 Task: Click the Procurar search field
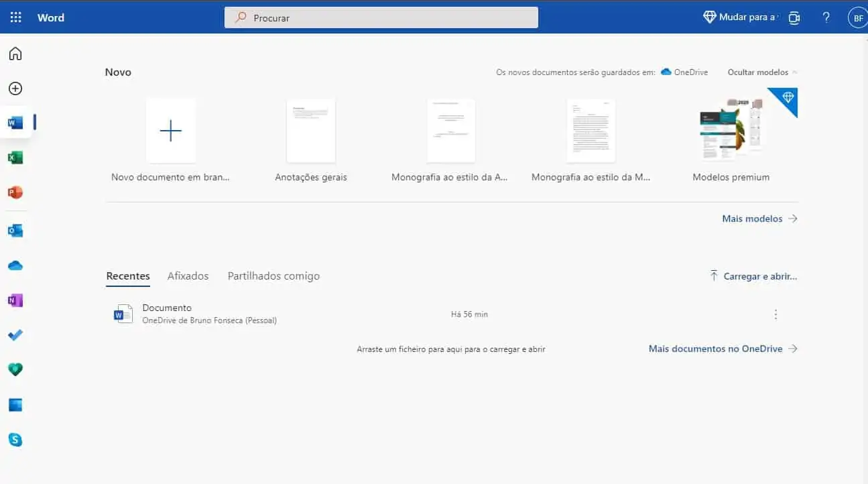pyautogui.click(x=381, y=17)
